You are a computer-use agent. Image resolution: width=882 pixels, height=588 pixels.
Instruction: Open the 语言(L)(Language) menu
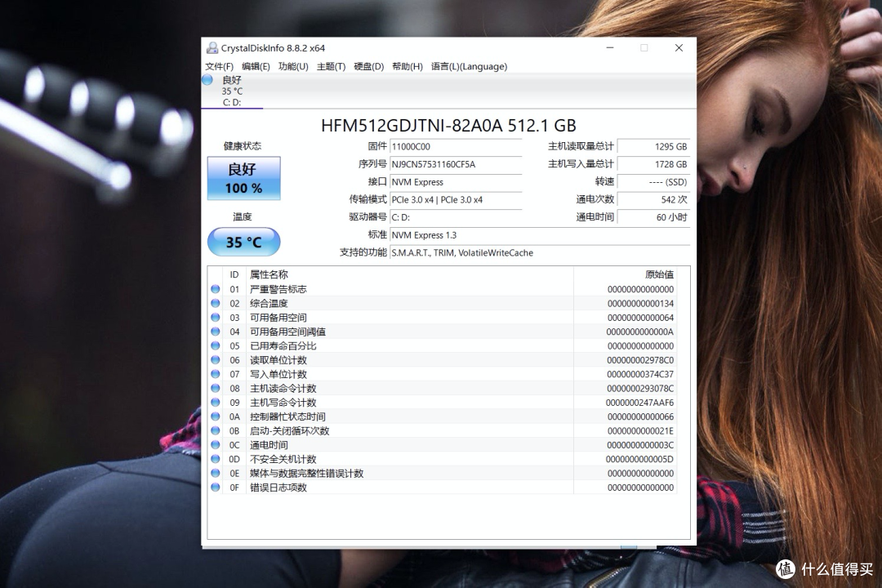469,66
